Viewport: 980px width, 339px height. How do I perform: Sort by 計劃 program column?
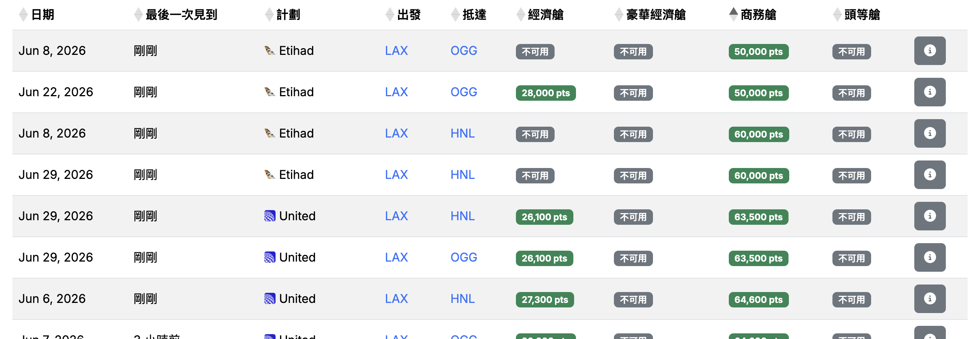pyautogui.click(x=282, y=15)
